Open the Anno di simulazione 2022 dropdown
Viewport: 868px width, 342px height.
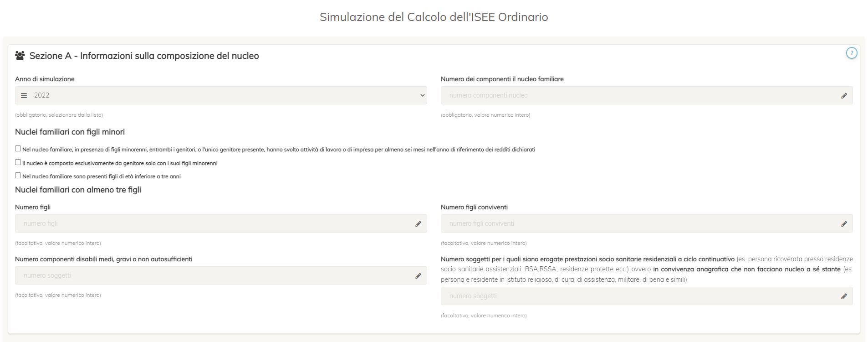tap(221, 95)
